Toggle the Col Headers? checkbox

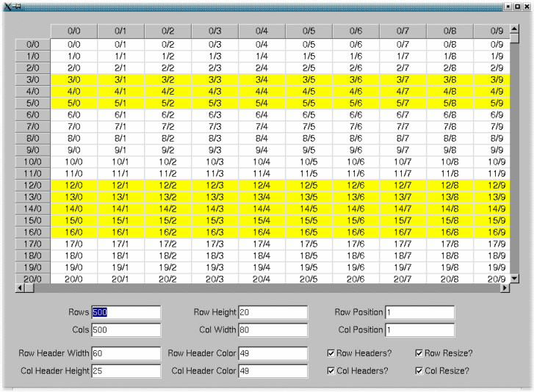coord(331,371)
